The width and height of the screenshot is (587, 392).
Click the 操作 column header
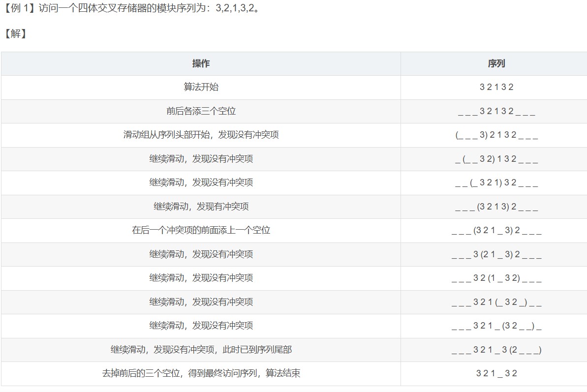(201, 63)
